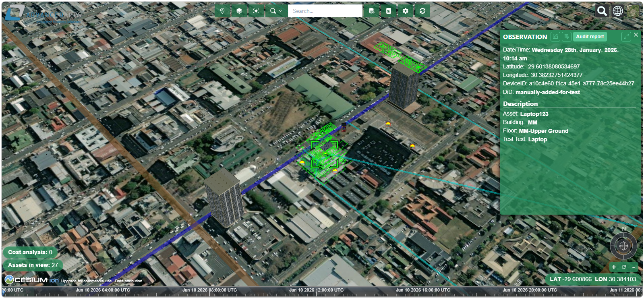644x298 pixels.
Task: Click the 16:00:00 UTC timeline marker
Action: [x=423, y=290]
